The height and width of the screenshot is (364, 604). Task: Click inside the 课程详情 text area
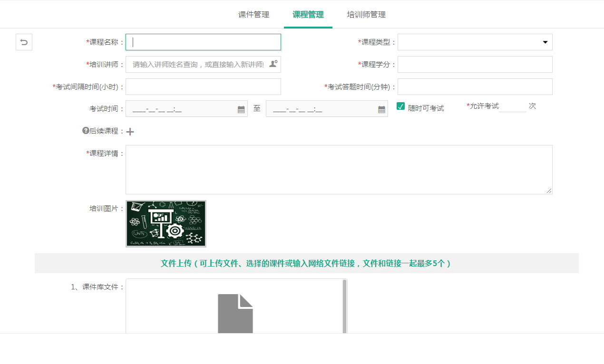[339, 170]
